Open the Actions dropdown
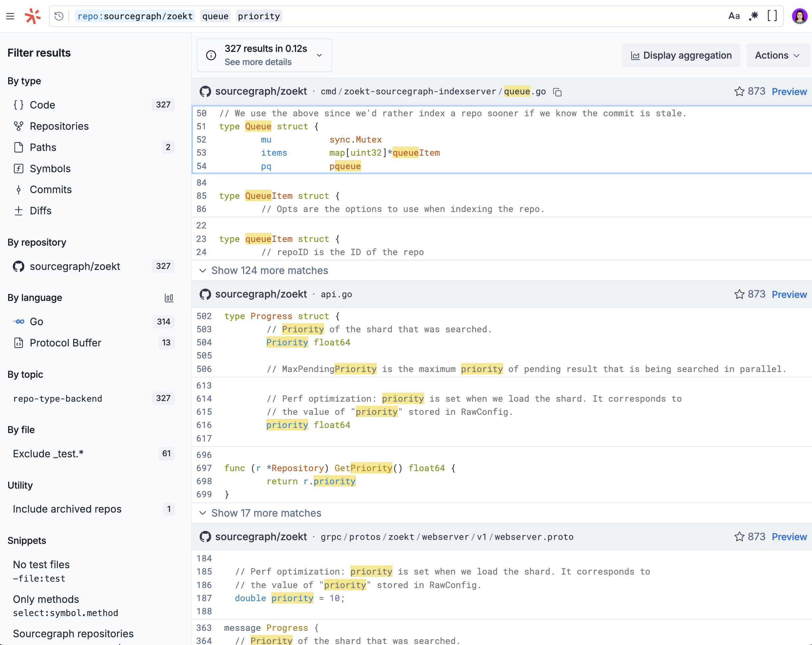This screenshot has width=812, height=645. tap(778, 55)
